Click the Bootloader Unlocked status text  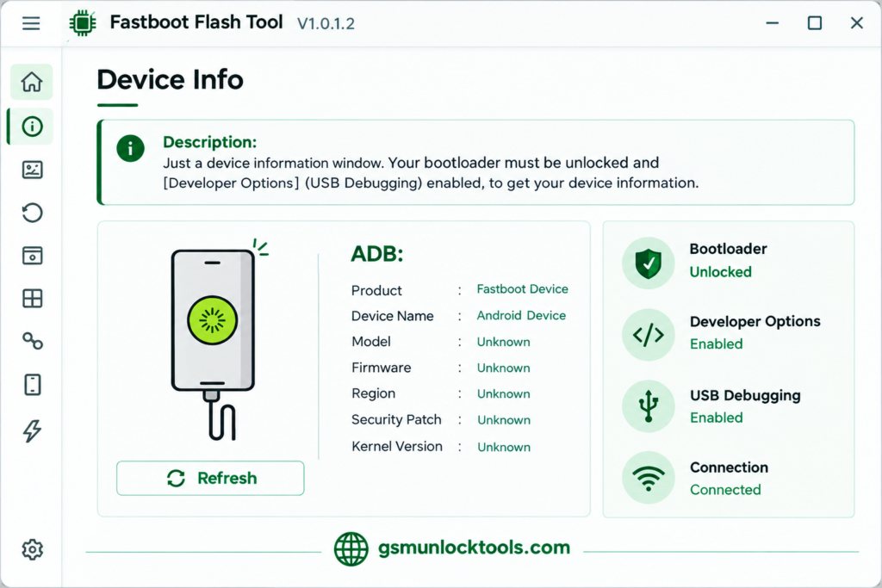pos(721,272)
